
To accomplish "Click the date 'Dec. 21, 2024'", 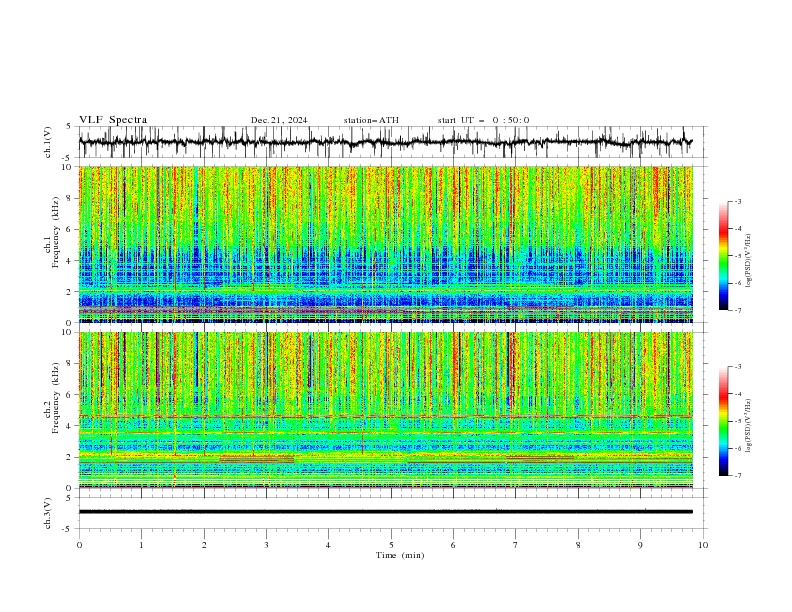I will coord(279,120).
